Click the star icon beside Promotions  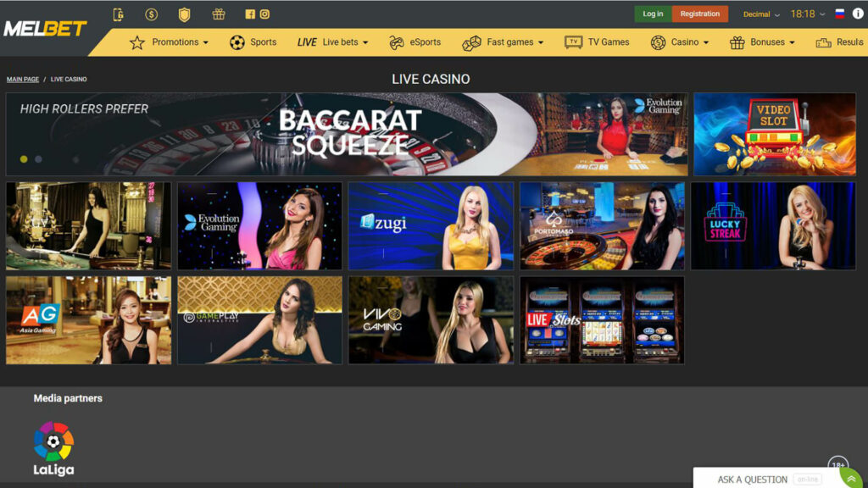point(136,42)
